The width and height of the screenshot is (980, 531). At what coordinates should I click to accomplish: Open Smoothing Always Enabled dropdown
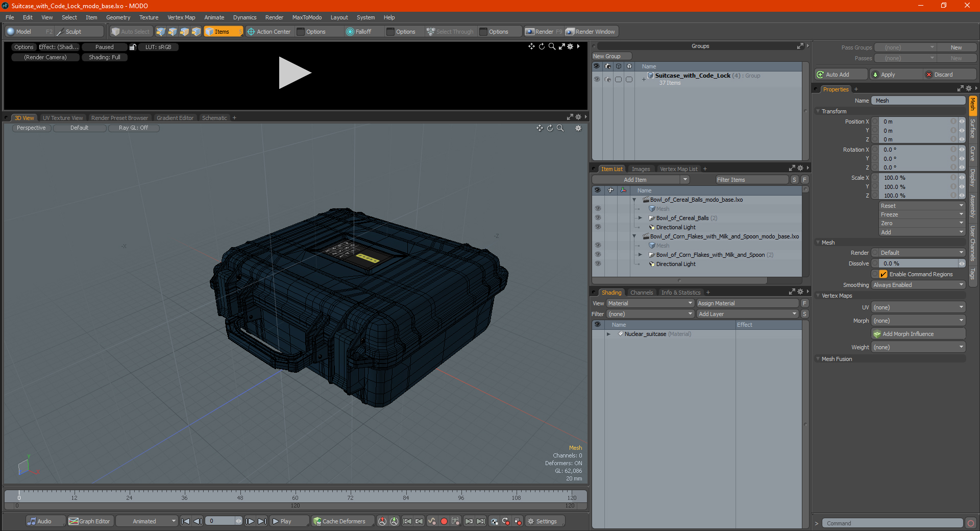918,285
